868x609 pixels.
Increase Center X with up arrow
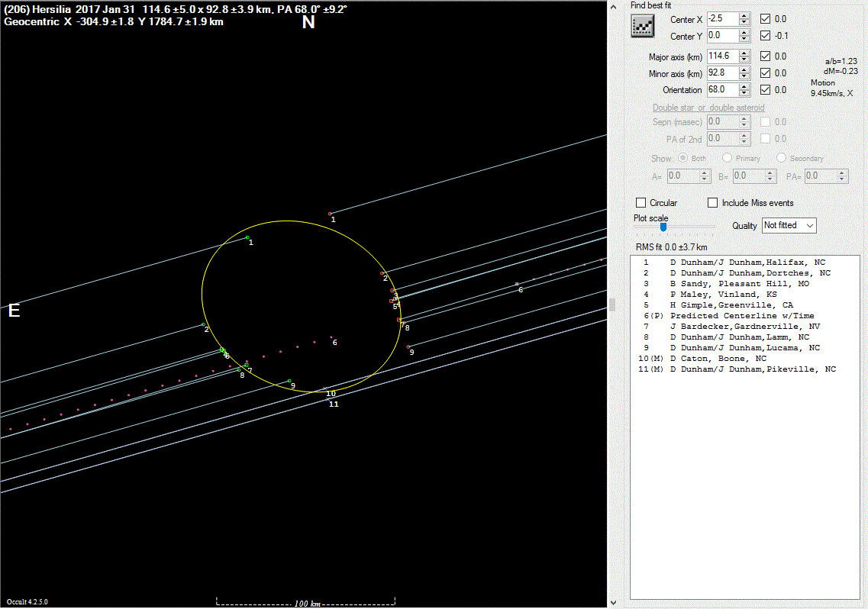click(744, 15)
